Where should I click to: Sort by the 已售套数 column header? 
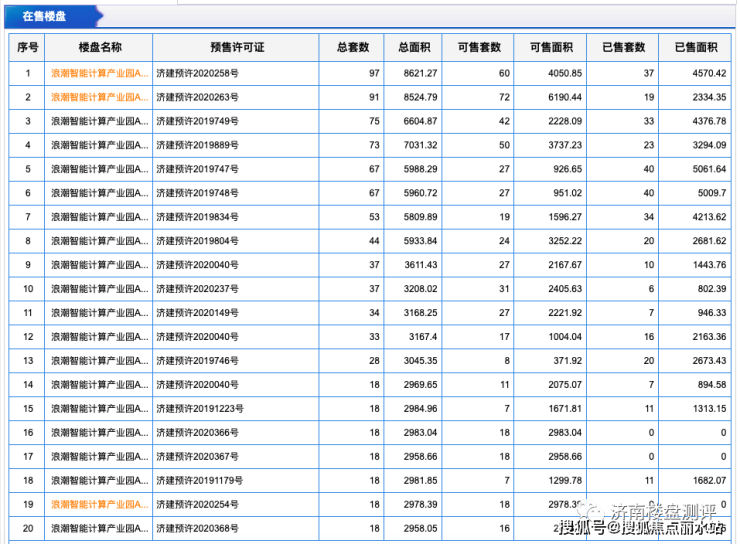(623, 47)
